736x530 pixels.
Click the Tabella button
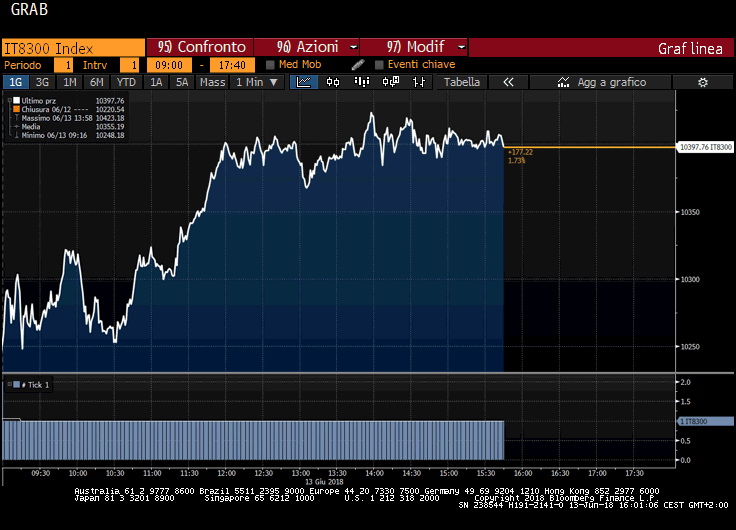462,82
